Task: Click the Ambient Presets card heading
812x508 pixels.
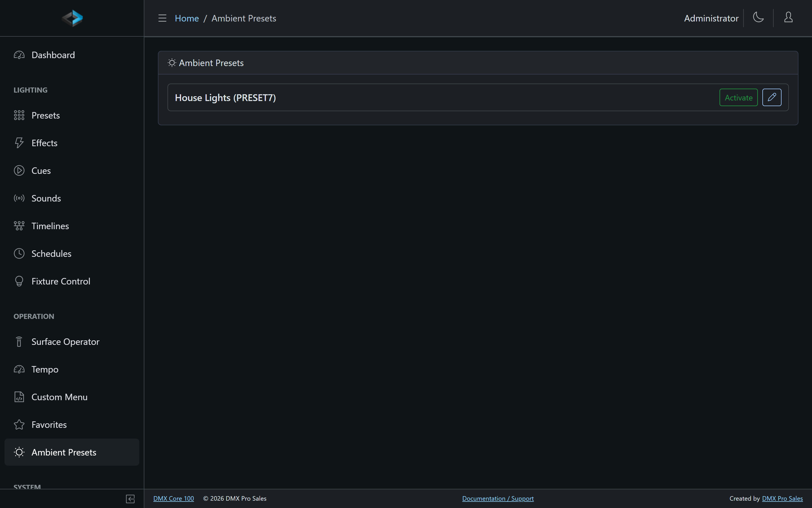Action: pyautogui.click(x=211, y=63)
